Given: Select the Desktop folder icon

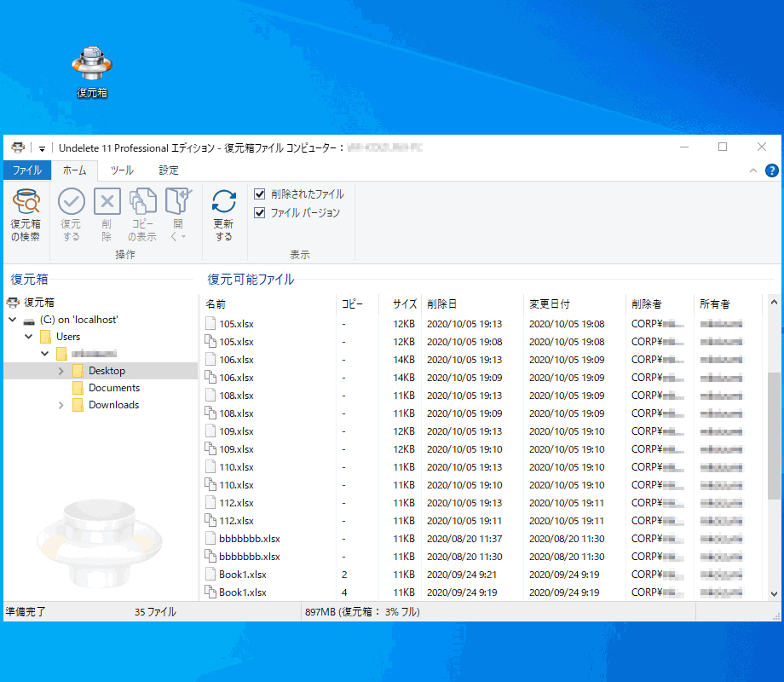Looking at the screenshot, I should pos(78,371).
